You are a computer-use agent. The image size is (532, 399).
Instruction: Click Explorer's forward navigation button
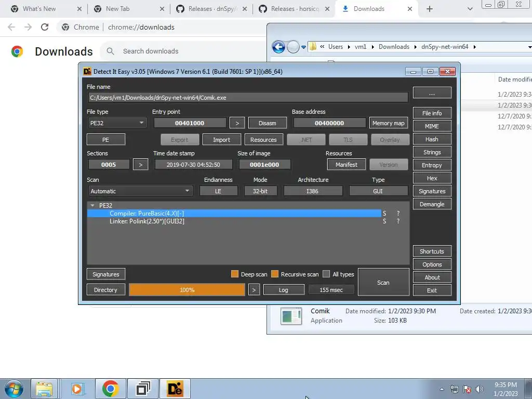[293, 47]
